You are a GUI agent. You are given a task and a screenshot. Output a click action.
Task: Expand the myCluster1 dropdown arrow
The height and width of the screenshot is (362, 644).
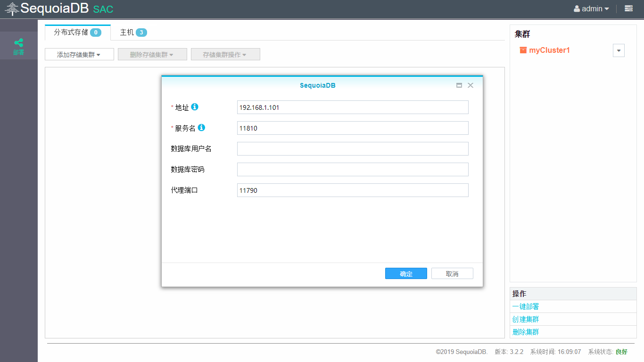point(619,50)
